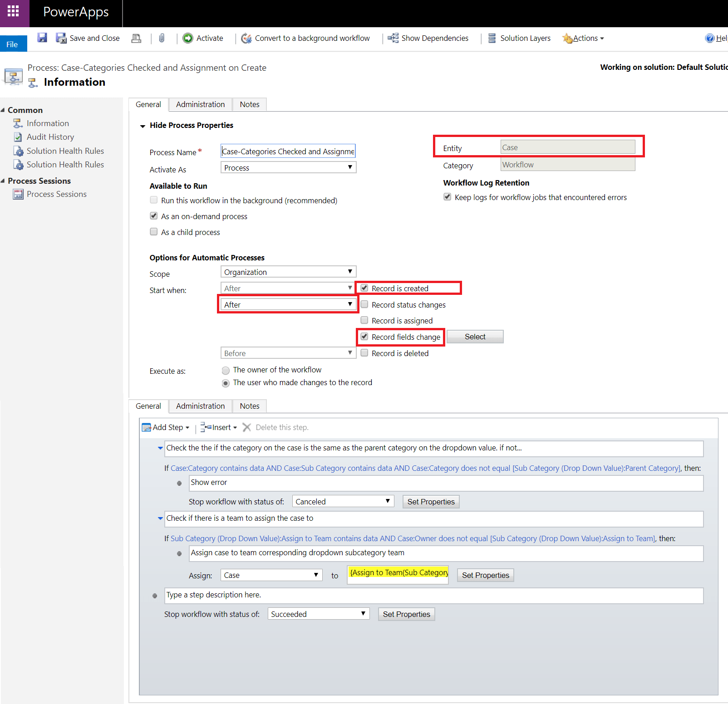Click the Solution Layers icon
The image size is (728, 704).
click(492, 38)
